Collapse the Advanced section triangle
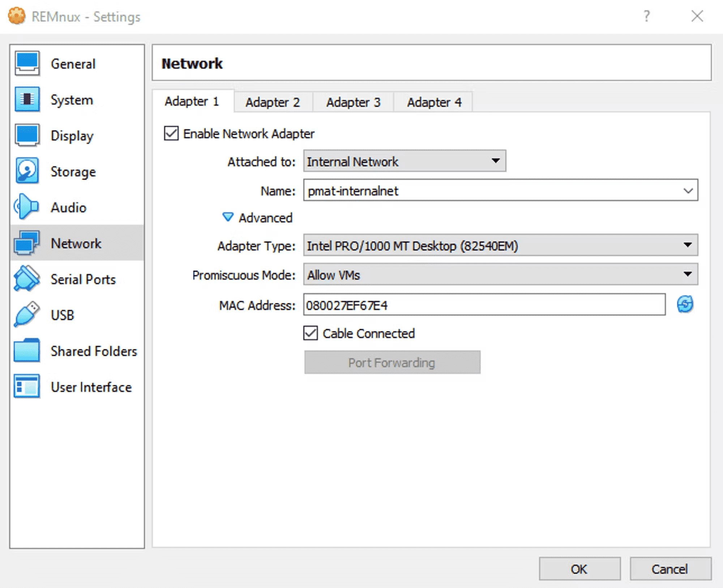 [x=228, y=217]
